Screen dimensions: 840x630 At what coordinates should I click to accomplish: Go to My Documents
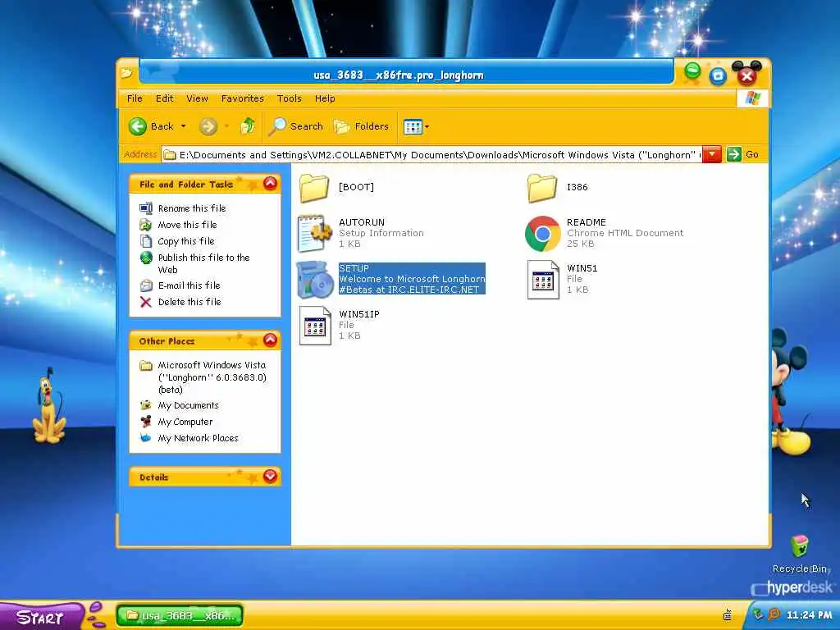[x=188, y=405]
